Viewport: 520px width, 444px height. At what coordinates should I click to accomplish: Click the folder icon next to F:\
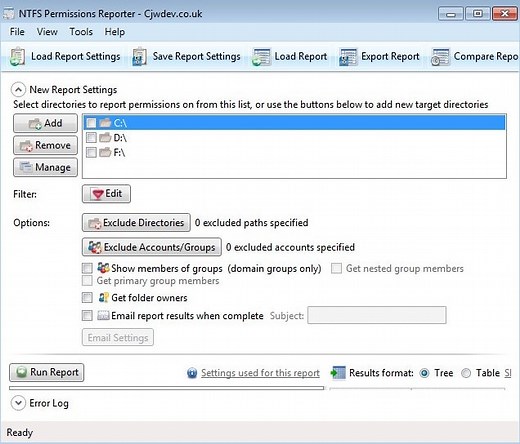click(105, 152)
